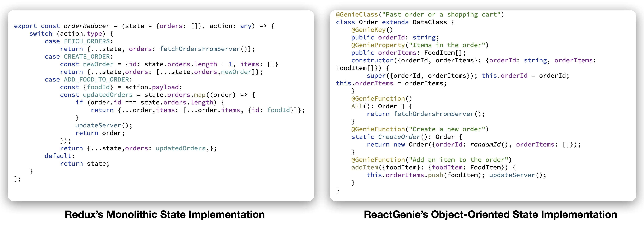Click the @GenieClass decorator
The height and width of the screenshot is (228, 644).
point(357,15)
